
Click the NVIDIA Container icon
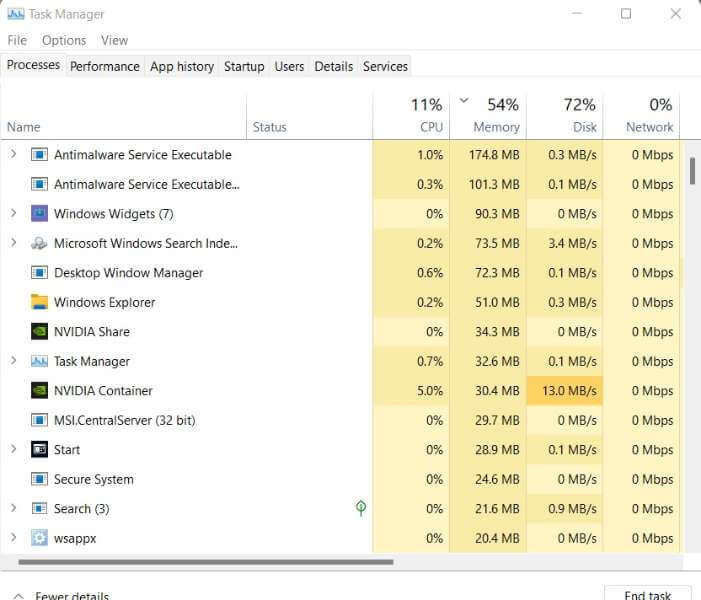point(39,391)
